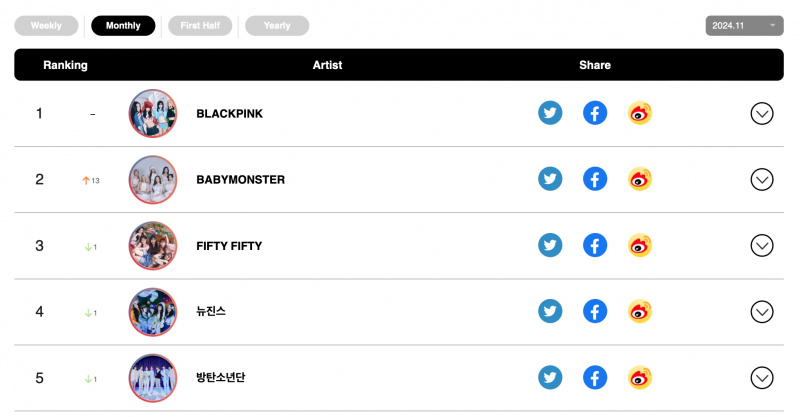The width and height of the screenshot is (800, 417).
Task: Share BLACKPINK ranking on Twitter
Action: click(x=550, y=113)
